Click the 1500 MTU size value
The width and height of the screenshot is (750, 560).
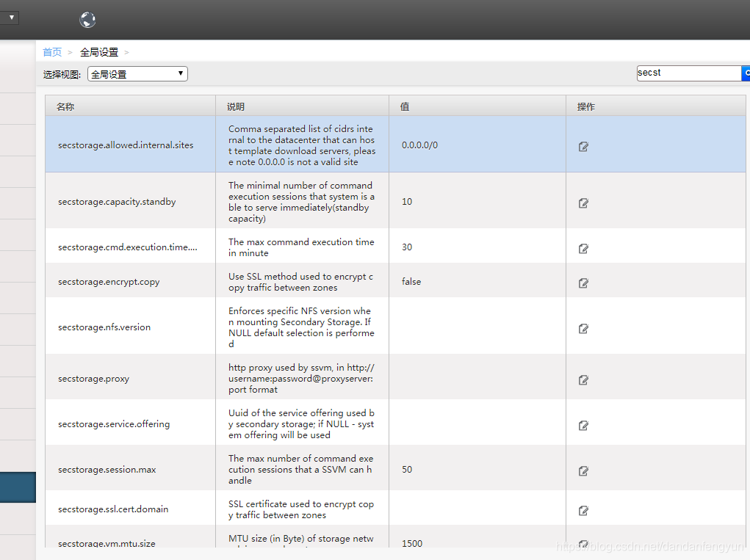click(412, 543)
